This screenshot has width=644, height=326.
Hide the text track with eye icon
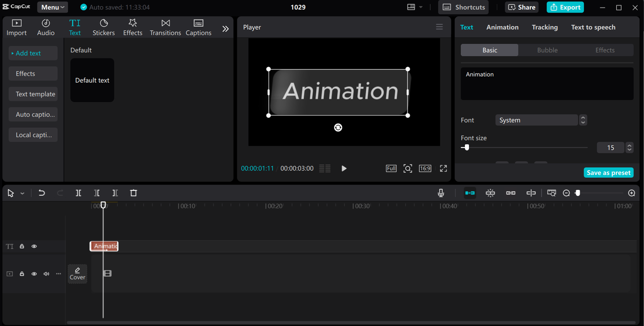pyautogui.click(x=34, y=246)
